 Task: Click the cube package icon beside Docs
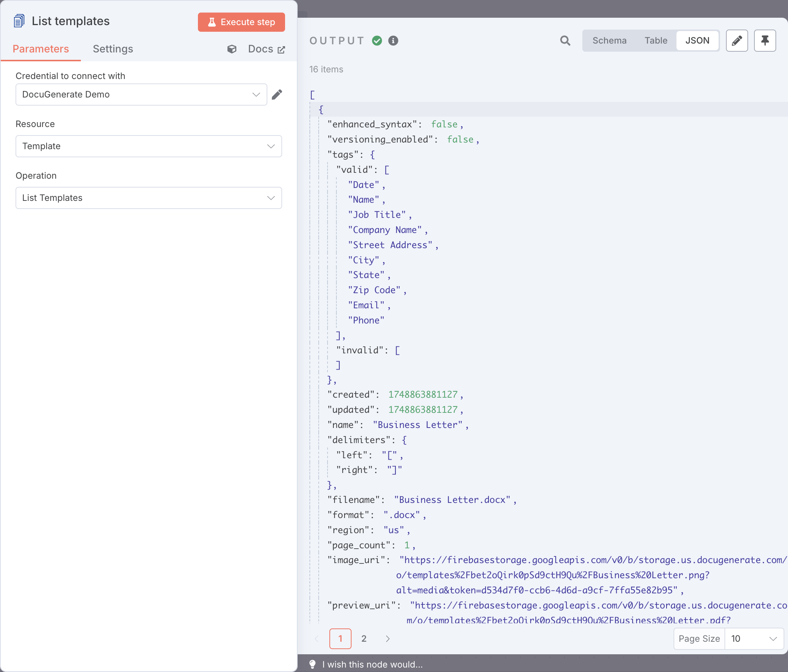[232, 49]
